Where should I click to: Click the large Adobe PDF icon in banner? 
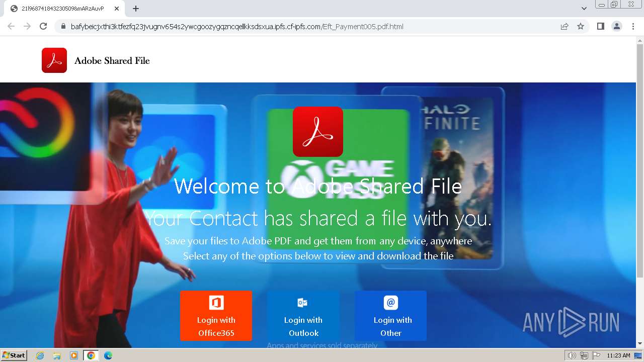(x=318, y=132)
